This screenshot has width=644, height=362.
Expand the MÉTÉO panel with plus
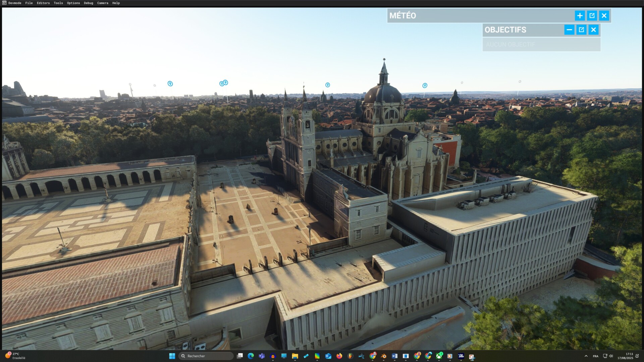pyautogui.click(x=580, y=16)
